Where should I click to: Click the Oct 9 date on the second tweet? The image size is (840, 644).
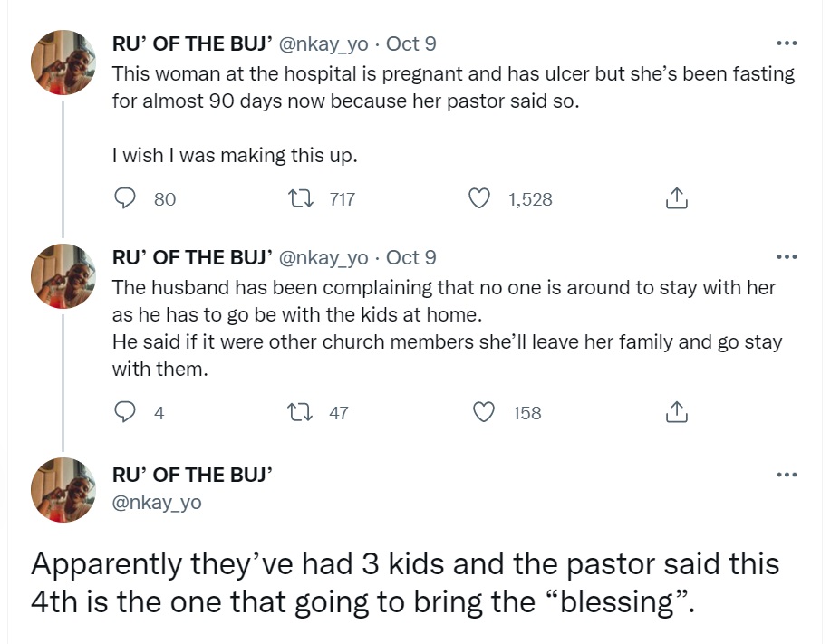410,257
